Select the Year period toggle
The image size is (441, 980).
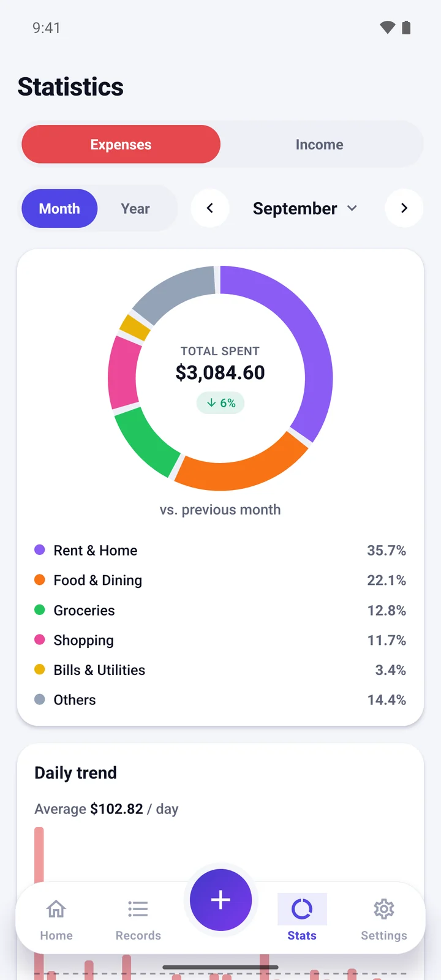click(135, 208)
